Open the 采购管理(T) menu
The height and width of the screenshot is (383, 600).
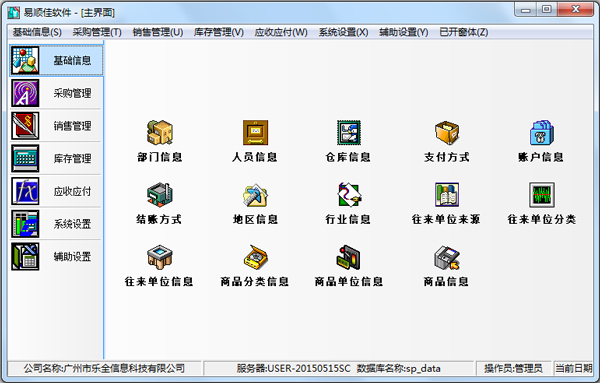tap(97, 32)
